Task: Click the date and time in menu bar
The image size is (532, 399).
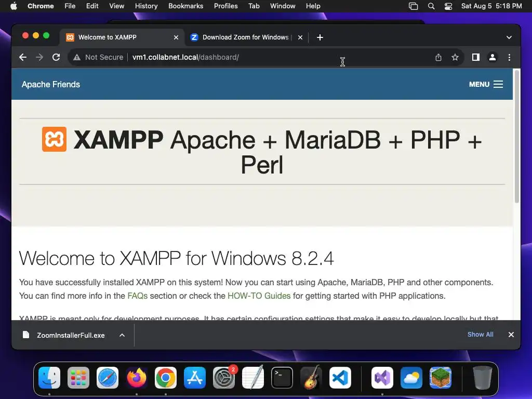Action: coord(491,6)
